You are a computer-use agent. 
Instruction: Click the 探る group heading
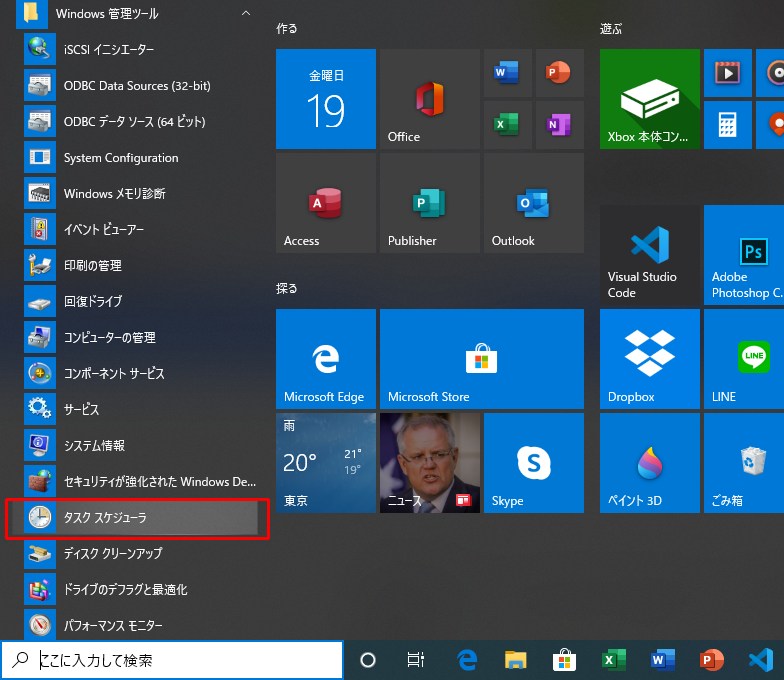pos(286,289)
